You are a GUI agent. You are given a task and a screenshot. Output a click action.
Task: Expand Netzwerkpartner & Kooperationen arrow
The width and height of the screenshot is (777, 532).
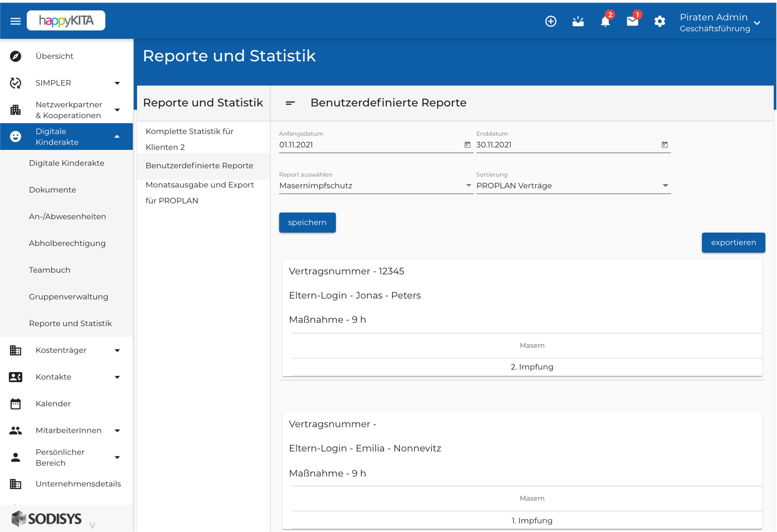(117, 110)
